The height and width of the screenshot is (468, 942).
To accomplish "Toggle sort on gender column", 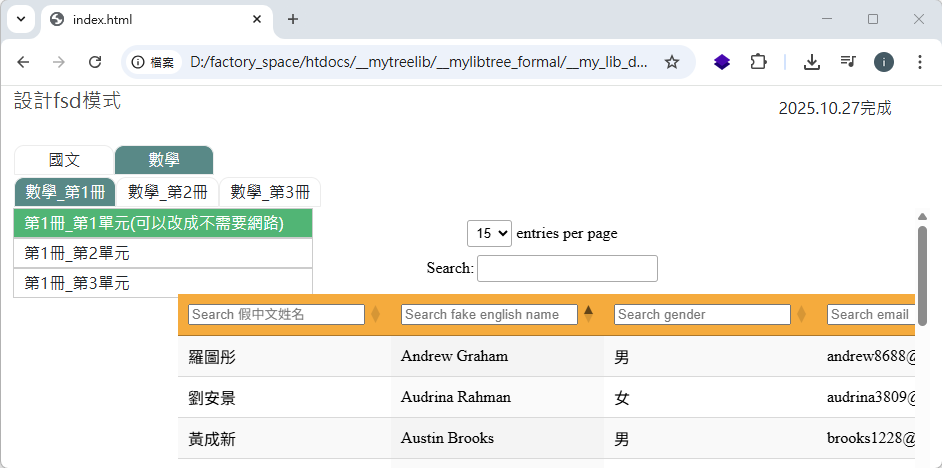I will coord(801,314).
